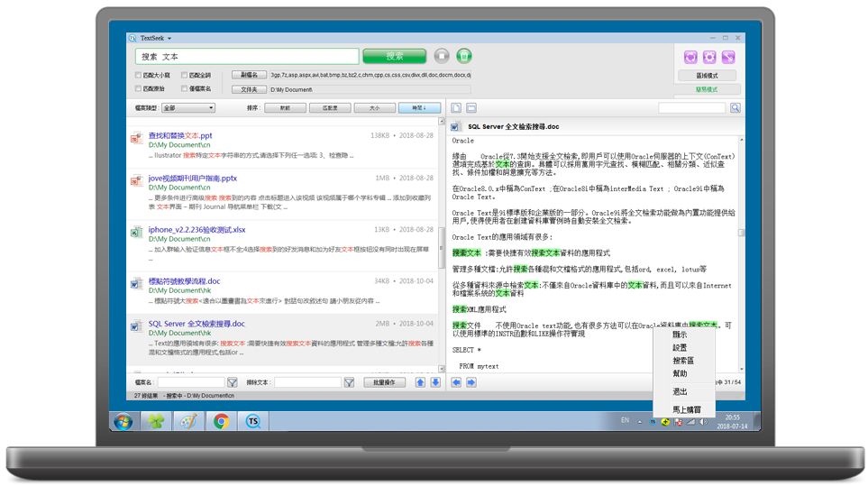Sort results with the 時間 button
Screen dimensions: 868x486
point(419,108)
